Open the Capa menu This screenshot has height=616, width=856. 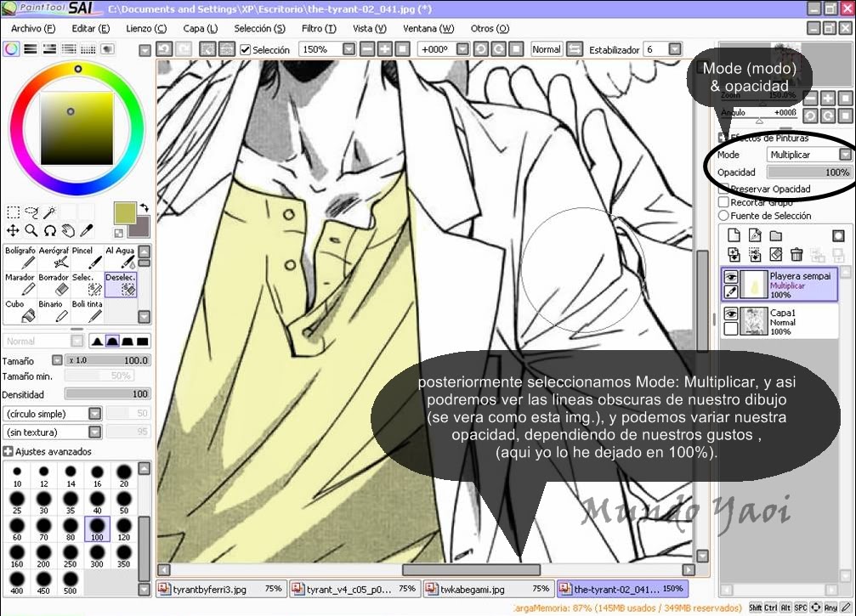(x=201, y=28)
